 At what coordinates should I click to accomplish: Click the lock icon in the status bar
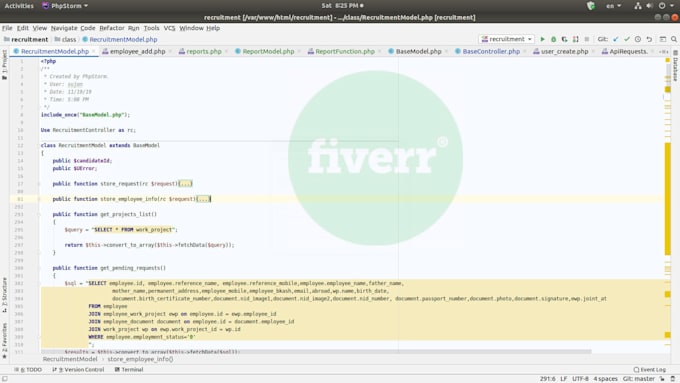click(x=662, y=379)
